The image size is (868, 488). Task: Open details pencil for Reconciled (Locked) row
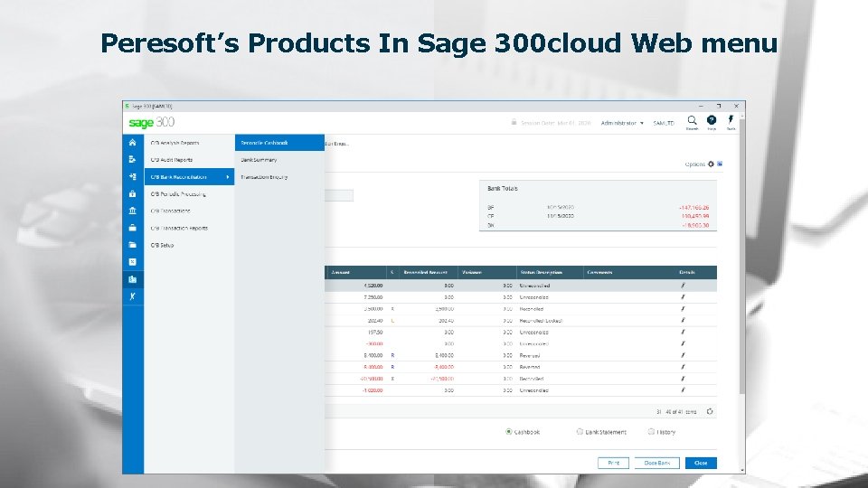(684, 320)
